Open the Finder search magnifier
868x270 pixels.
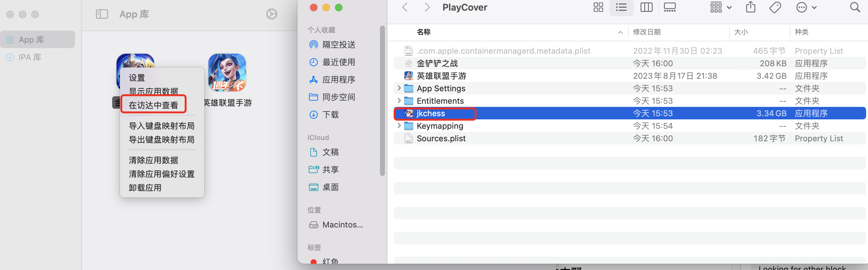tap(855, 7)
